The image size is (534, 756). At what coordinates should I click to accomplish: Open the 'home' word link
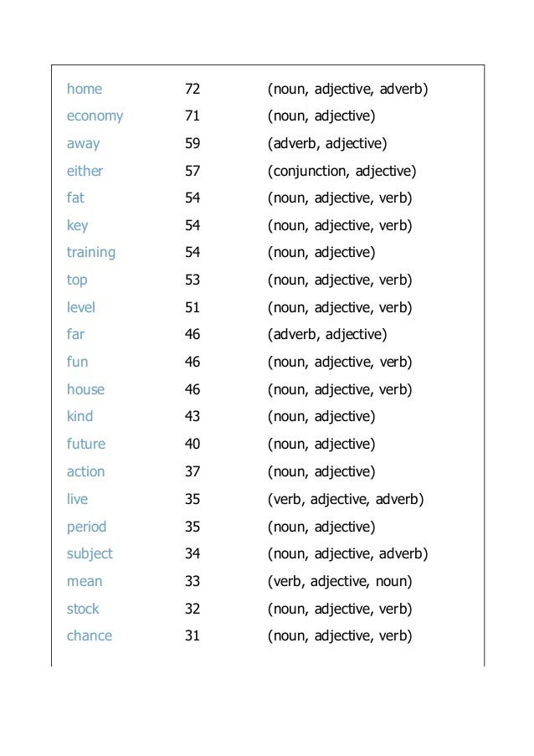[85, 90]
